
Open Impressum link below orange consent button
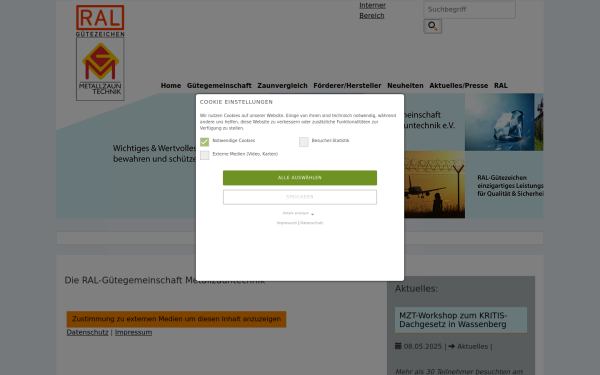(x=133, y=332)
